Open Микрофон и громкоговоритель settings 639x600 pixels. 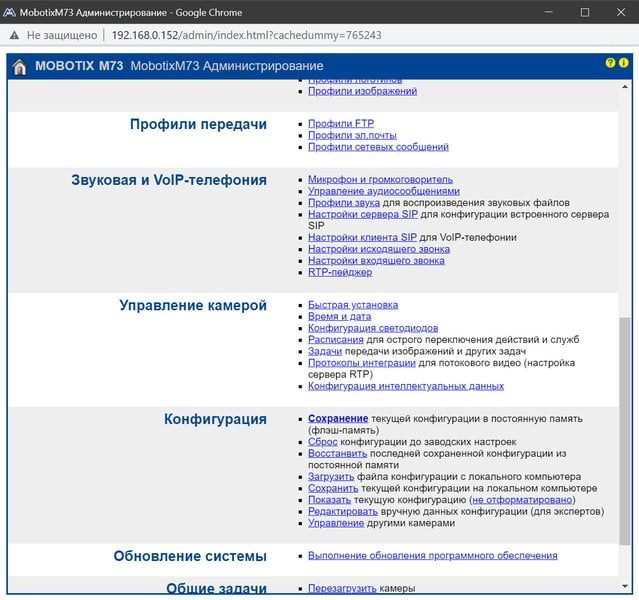point(380,179)
